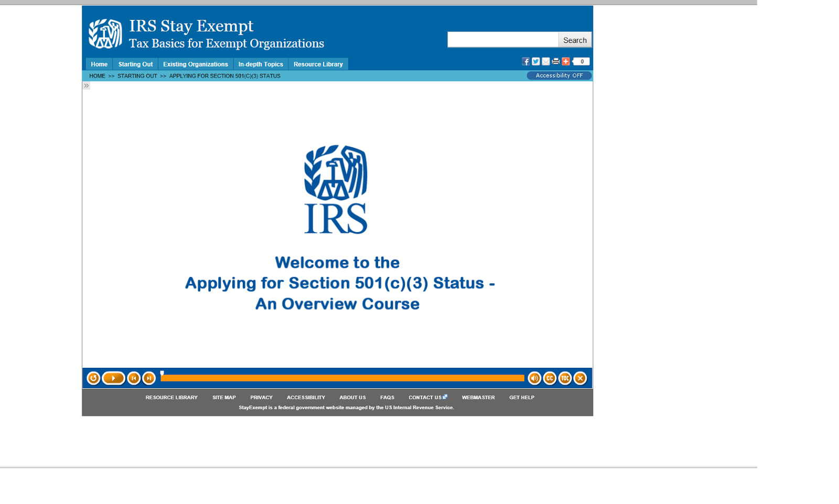
Task: Click the IRS eagle logo in the header
Action: (105, 34)
